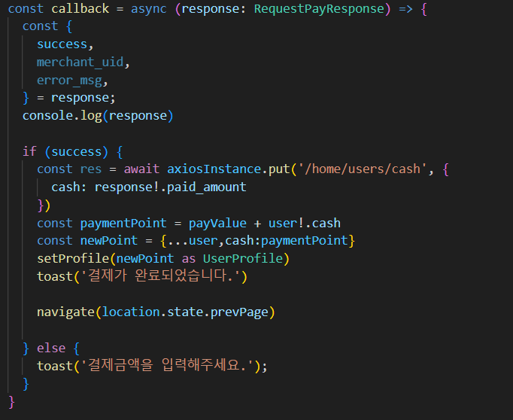
Task: Click 'error_msg' in the destructuring block
Action: point(69,81)
